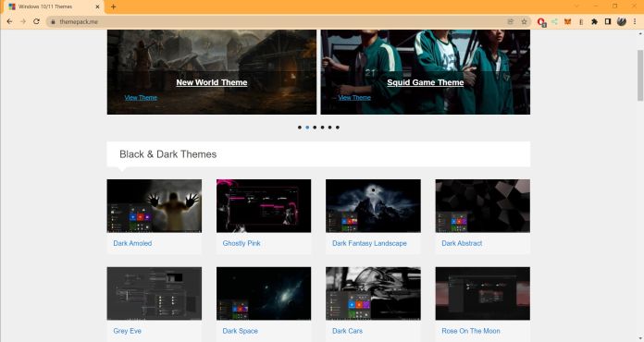This screenshot has height=342, width=644.
Task: Click the Dark Cars link
Action: point(347,331)
